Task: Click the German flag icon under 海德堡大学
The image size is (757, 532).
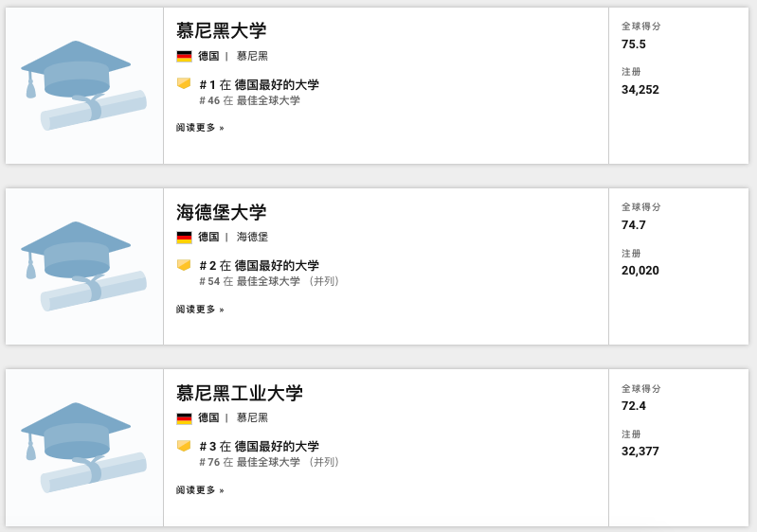Action: point(184,237)
